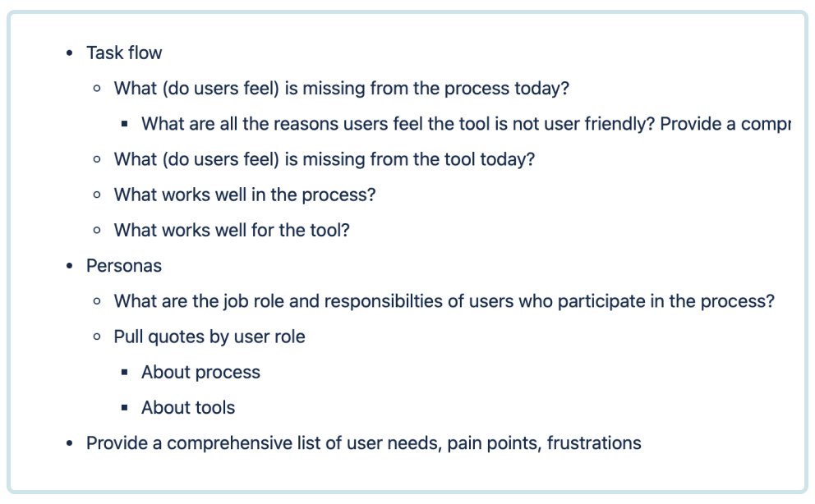Select the 'Personas' bullet item
815x504 pixels.
tap(124, 266)
